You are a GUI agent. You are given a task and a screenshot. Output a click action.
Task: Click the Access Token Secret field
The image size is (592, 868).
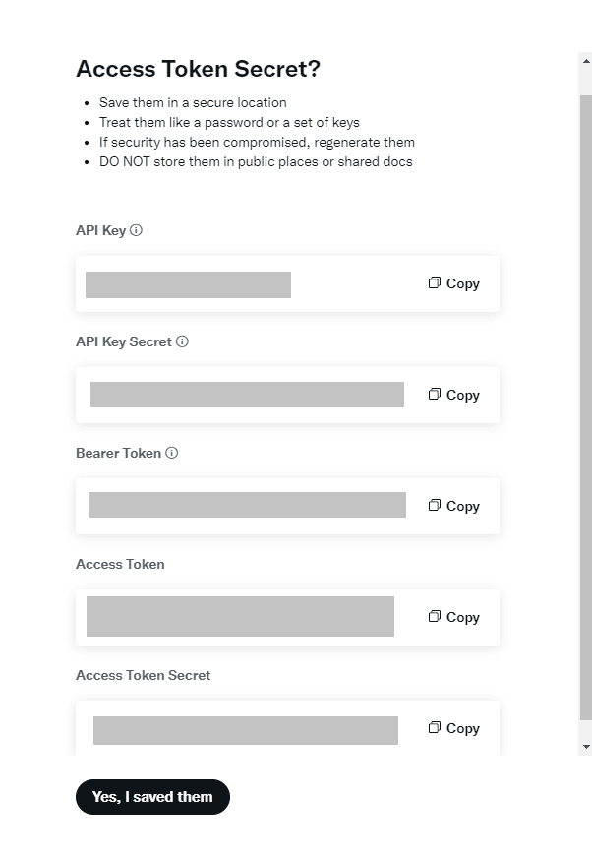click(x=287, y=728)
